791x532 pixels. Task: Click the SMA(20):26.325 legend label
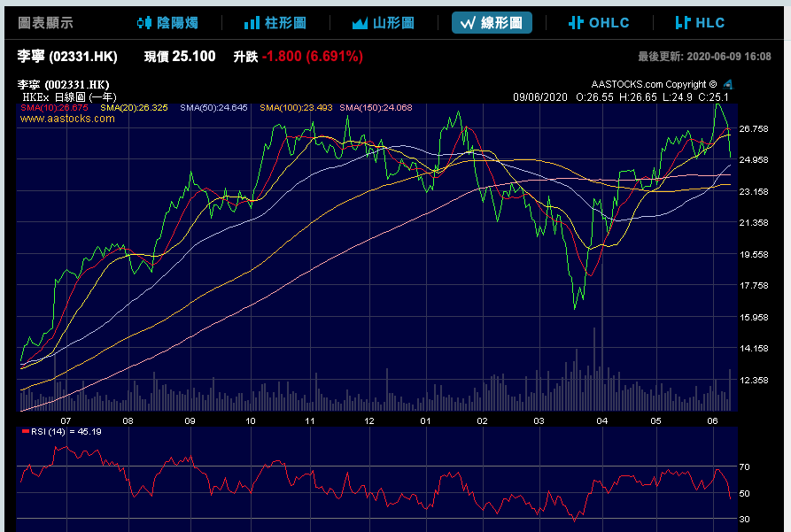click(134, 107)
